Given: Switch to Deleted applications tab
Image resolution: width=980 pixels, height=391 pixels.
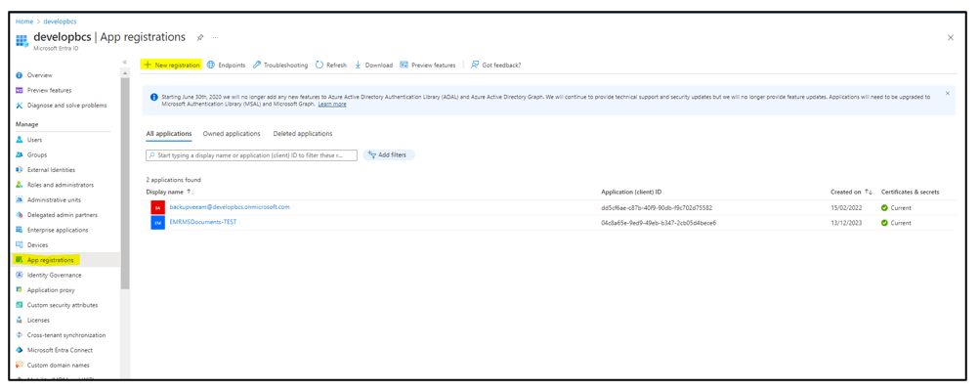Looking at the screenshot, I should click(x=303, y=134).
